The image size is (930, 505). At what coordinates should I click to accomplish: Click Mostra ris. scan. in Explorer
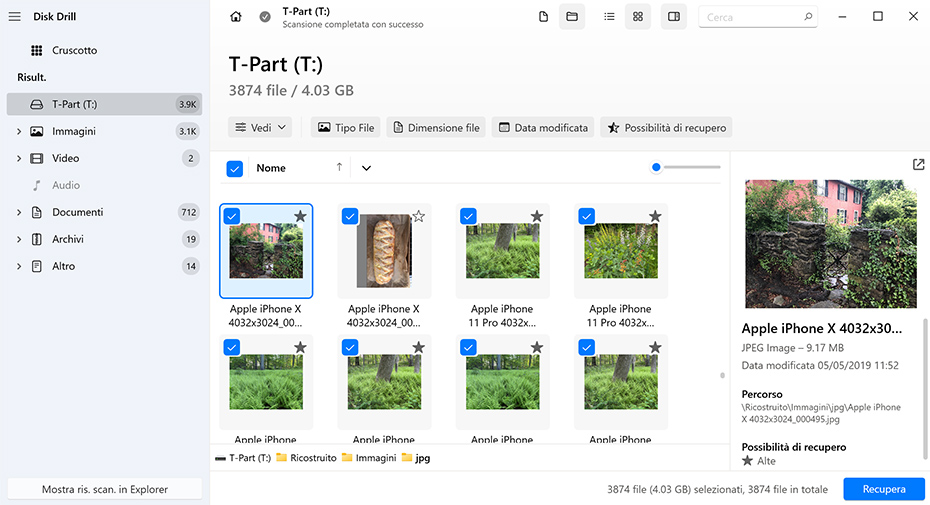105,489
